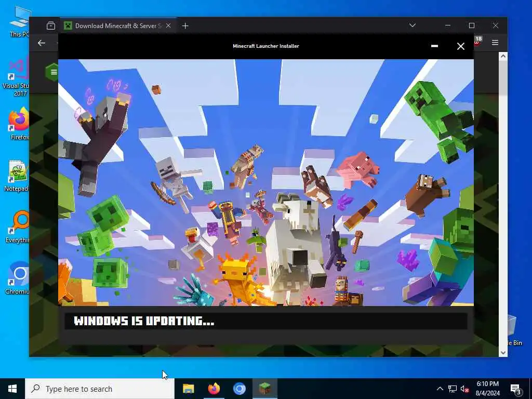
Task: Select the Minecraft installer taskbar icon
Action: [264, 389]
